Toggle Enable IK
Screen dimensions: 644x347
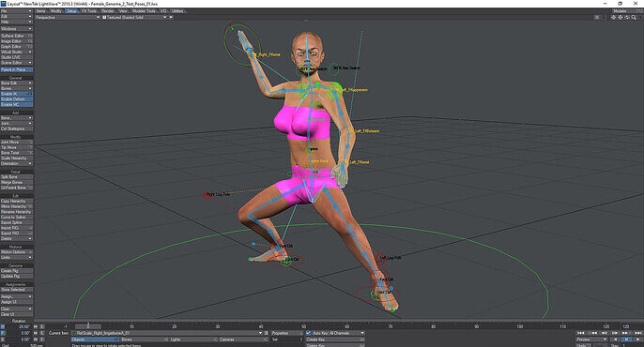[x=17, y=94]
